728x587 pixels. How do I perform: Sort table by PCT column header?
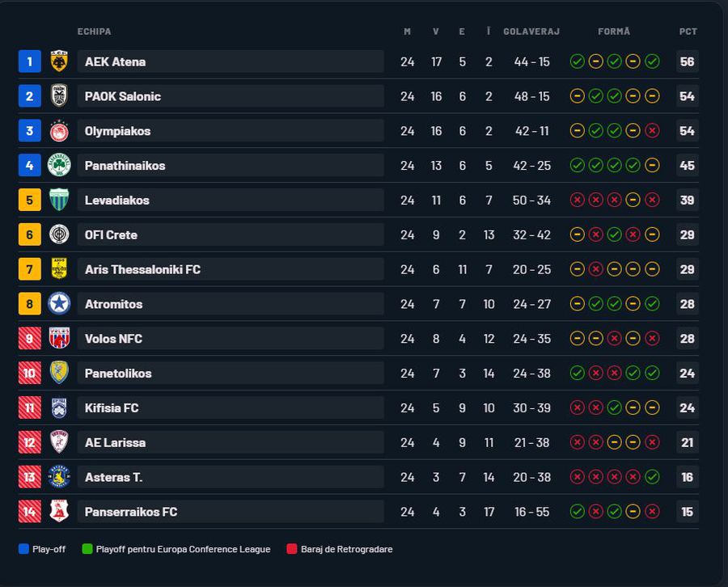tap(688, 32)
